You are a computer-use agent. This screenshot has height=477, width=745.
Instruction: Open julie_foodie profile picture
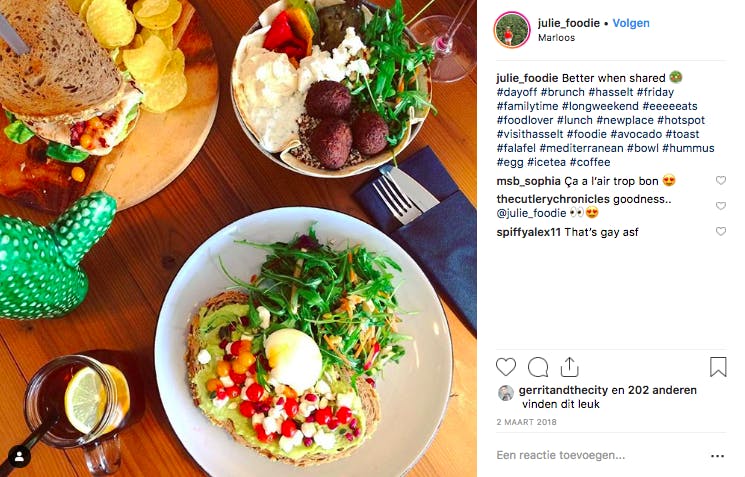click(x=512, y=30)
